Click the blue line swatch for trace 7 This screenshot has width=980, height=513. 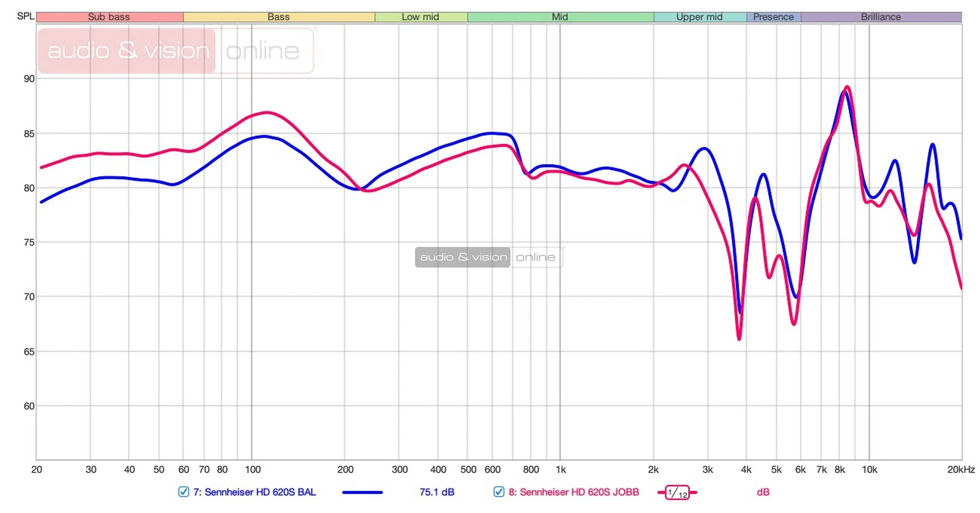point(362,492)
